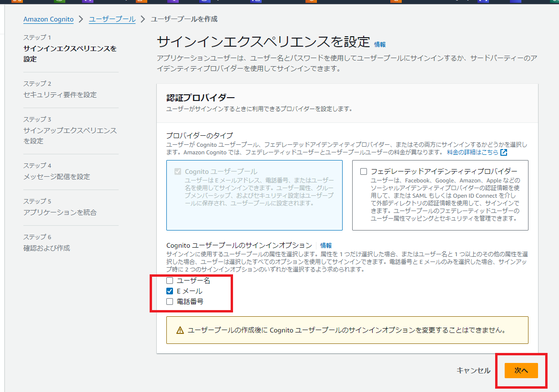The height and width of the screenshot is (392, 559).
Task: Open the Amazon Cognito breadcrumb link
Action: pos(49,19)
